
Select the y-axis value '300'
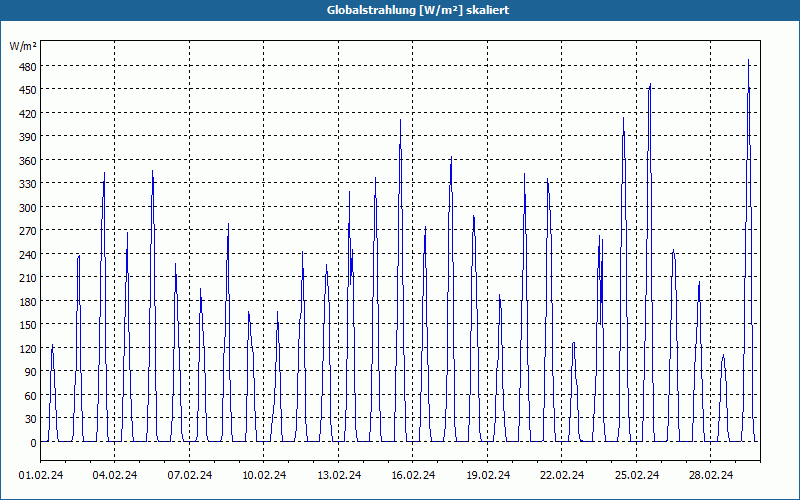coord(27,207)
